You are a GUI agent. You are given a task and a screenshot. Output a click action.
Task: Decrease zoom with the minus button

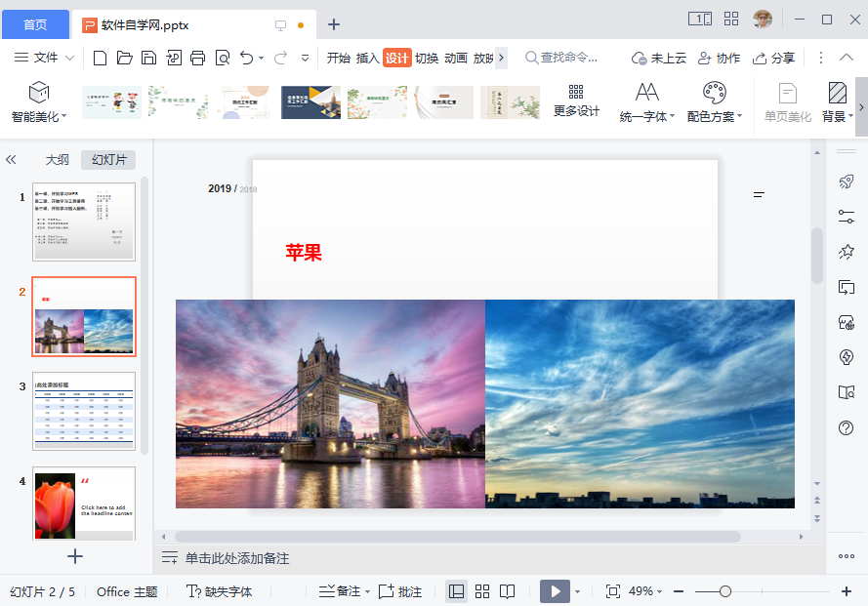pos(679,591)
